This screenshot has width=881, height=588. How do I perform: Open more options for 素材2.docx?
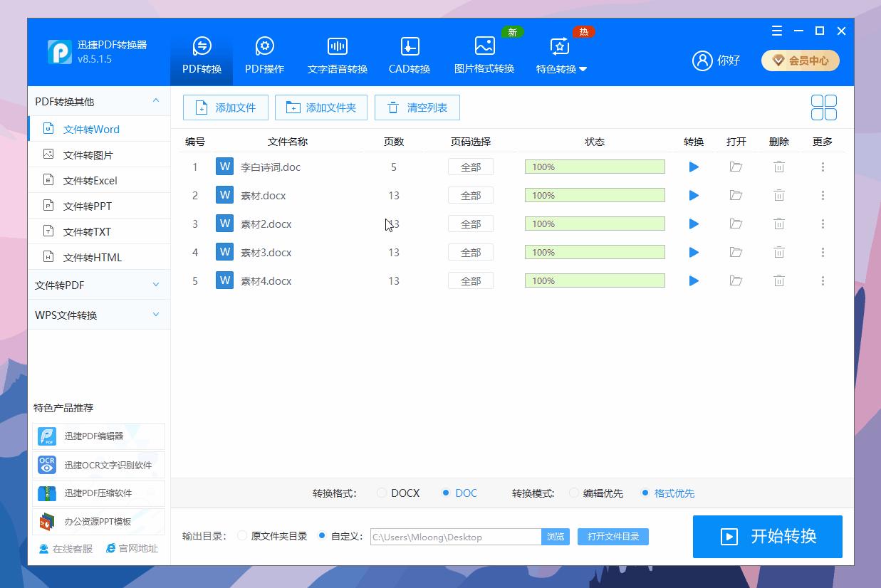tap(823, 224)
